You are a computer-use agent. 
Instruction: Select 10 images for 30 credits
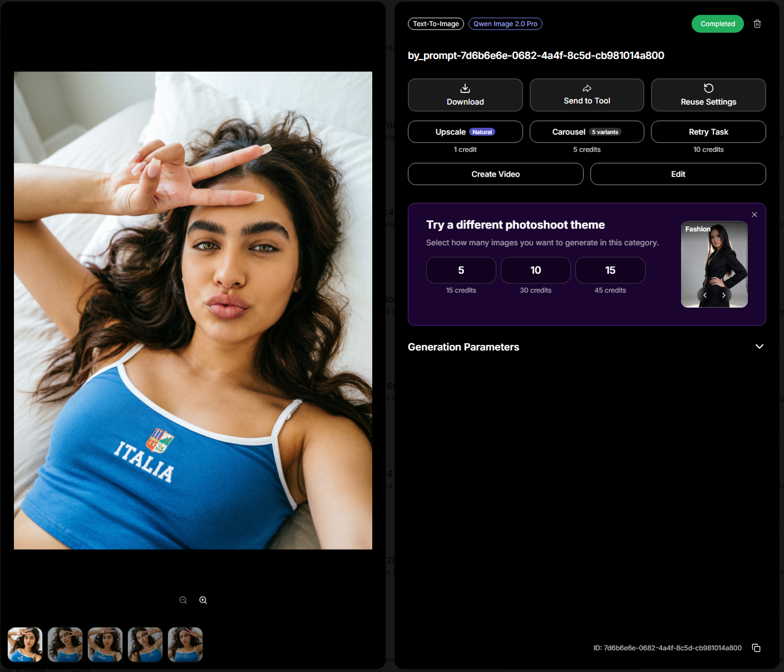coord(536,270)
